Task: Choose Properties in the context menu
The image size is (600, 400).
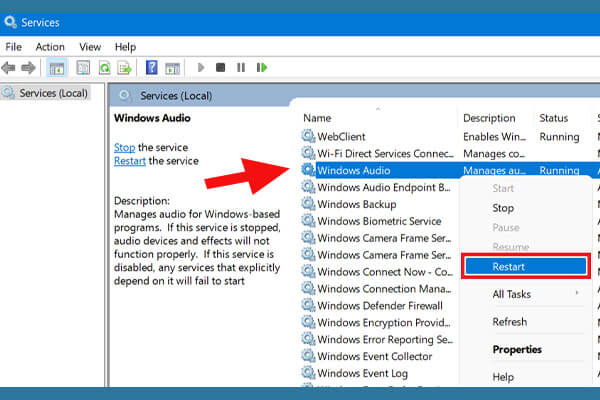Action: [517, 349]
